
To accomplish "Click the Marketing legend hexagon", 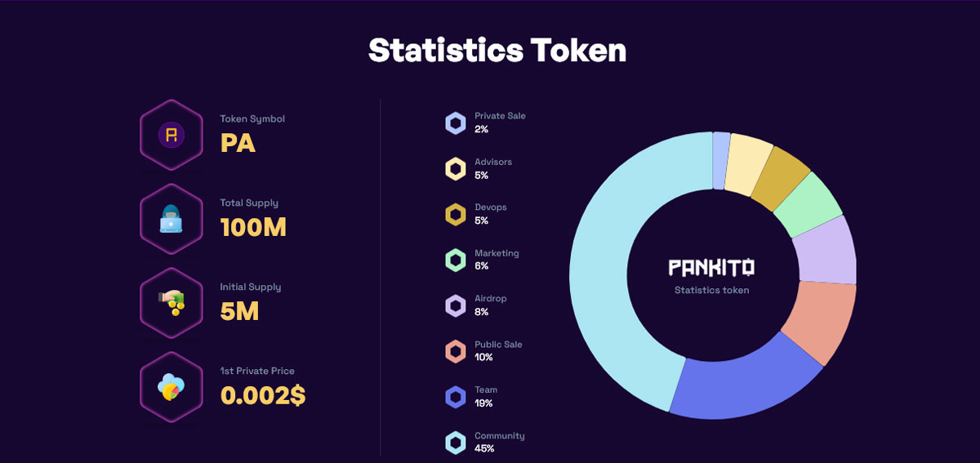I will 455,260.
